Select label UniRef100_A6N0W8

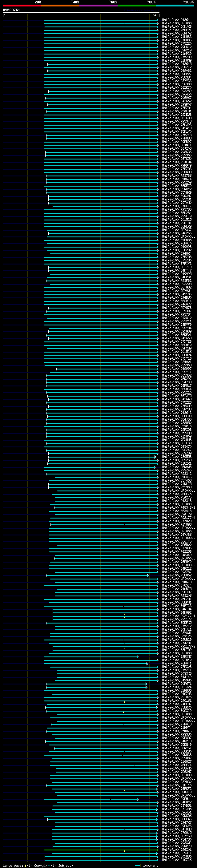(x=177, y=467)
